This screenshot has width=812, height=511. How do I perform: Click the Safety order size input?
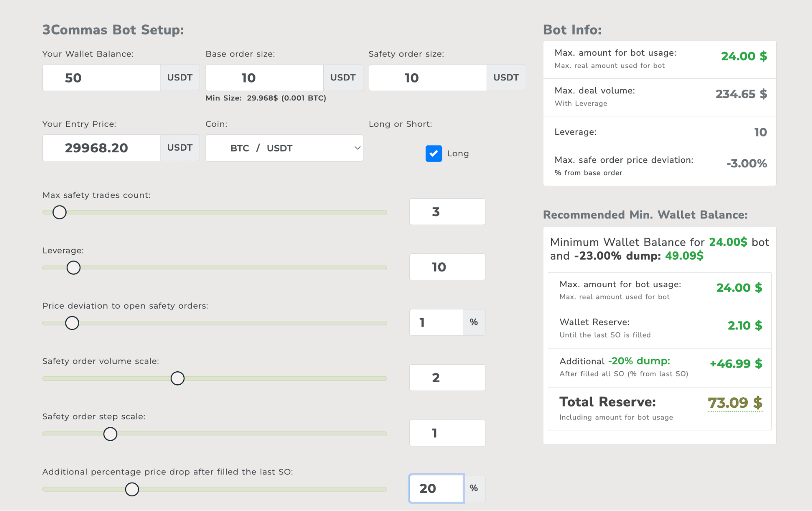(427, 78)
